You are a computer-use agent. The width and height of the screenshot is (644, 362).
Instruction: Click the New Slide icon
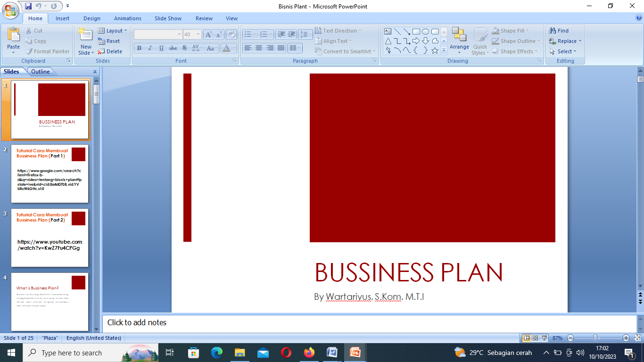tap(86, 35)
